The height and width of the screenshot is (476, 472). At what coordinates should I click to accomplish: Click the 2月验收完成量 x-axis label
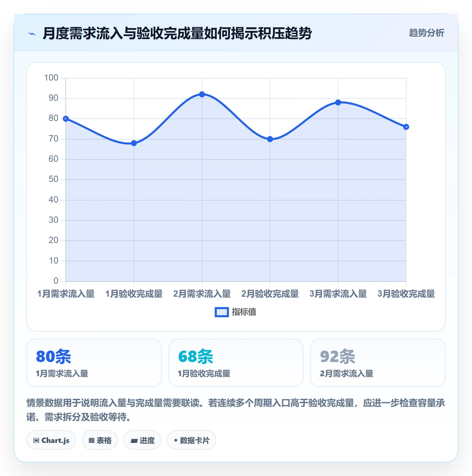pyautogui.click(x=270, y=294)
